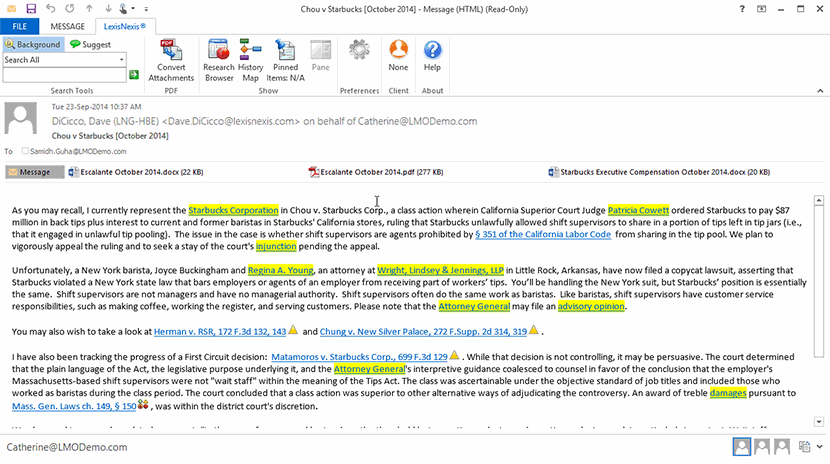Click message scrollbar down arrow

(x=819, y=422)
